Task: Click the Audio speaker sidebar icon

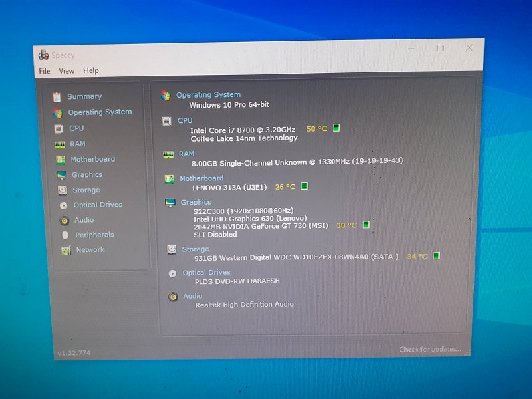Action: coord(64,221)
